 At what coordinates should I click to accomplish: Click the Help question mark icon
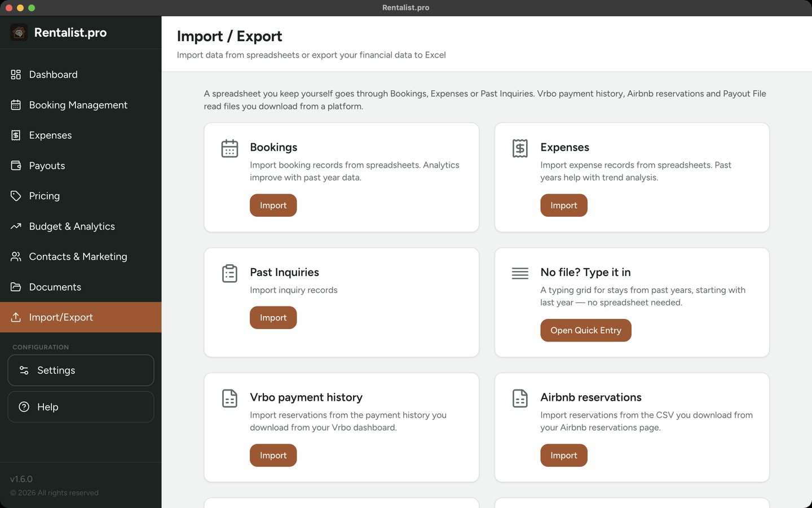(x=24, y=407)
